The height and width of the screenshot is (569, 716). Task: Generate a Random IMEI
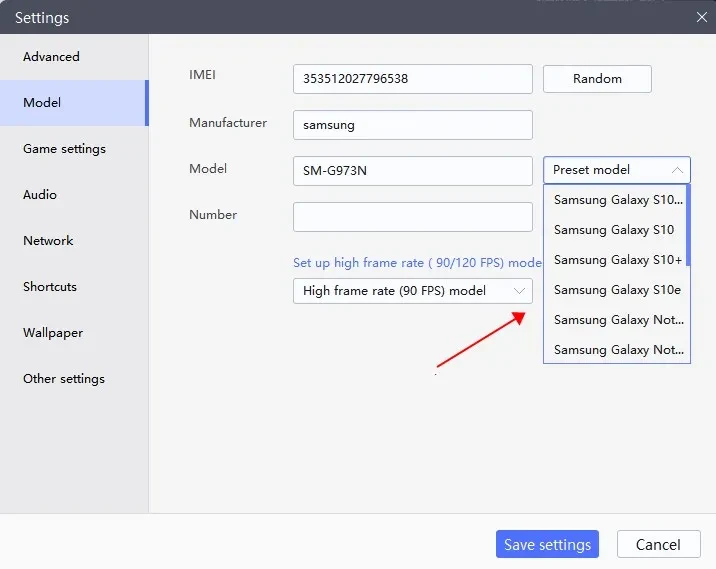(597, 79)
